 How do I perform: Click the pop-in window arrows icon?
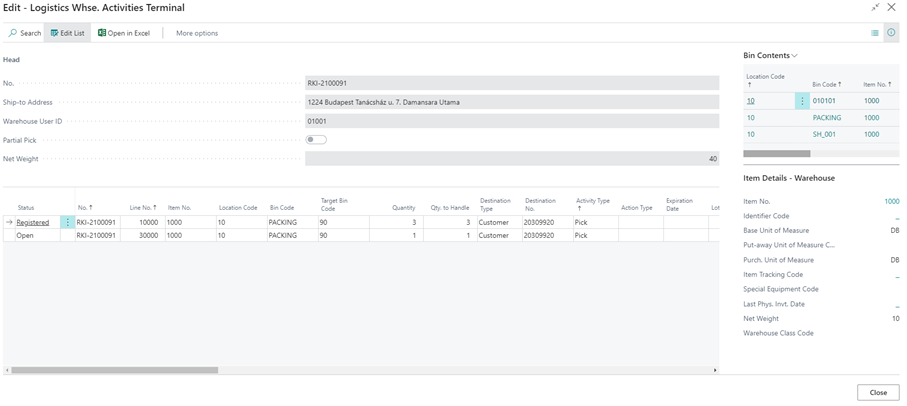876,8
